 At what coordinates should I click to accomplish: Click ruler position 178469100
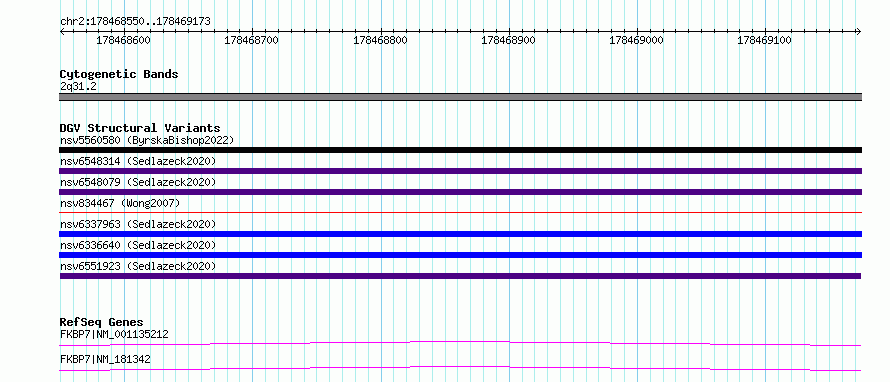pos(764,41)
